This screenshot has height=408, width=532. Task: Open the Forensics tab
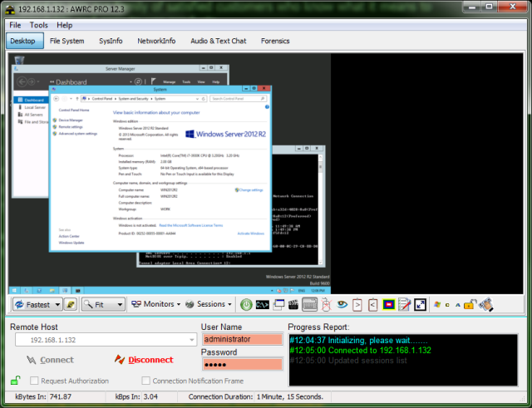pos(275,41)
